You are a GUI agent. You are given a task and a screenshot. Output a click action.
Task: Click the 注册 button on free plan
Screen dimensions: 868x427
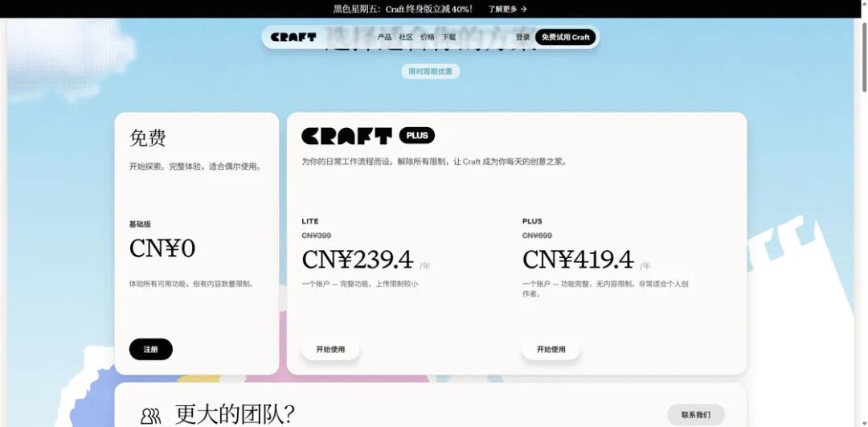(x=150, y=350)
